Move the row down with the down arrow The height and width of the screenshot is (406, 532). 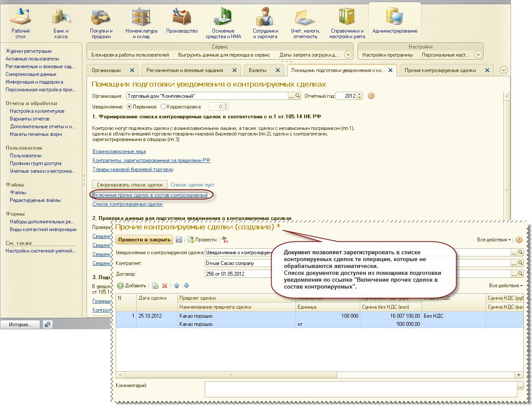pyautogui.click(x=186, y=286)
